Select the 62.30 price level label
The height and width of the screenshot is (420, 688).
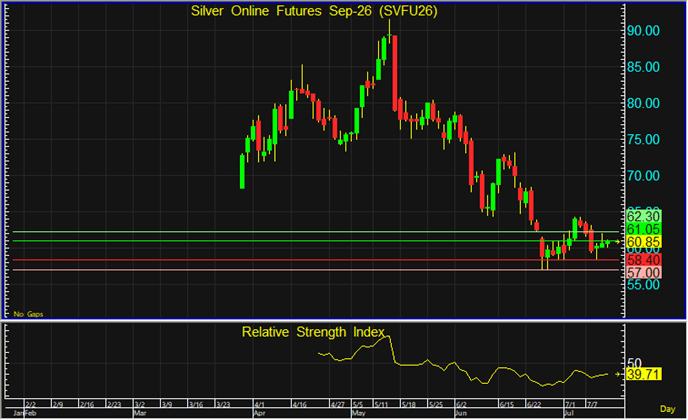643,216
